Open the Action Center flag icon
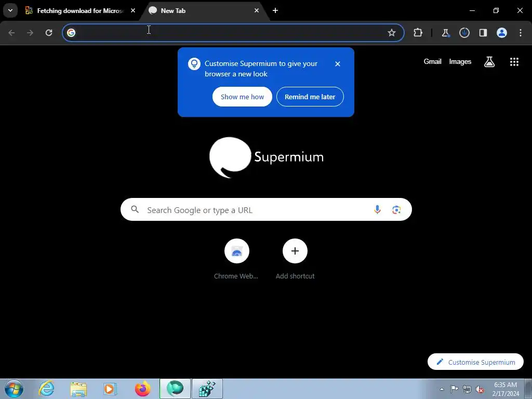 tap(454, 389)
